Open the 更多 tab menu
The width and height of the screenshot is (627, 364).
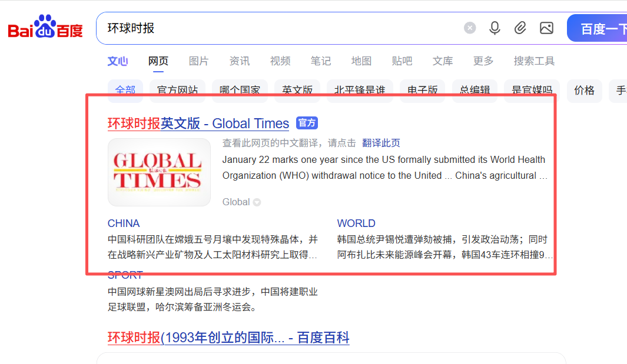coord(483,61)
